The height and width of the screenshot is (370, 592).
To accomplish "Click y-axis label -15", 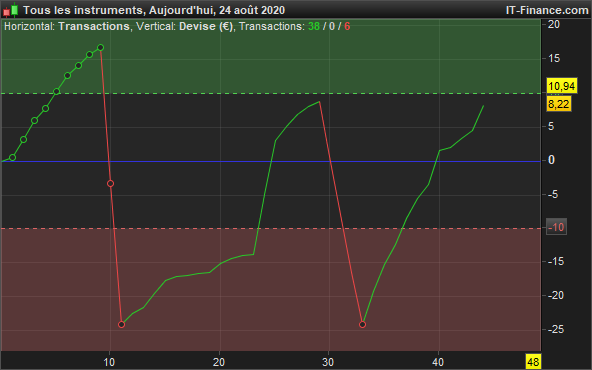I will pos(556,261).
